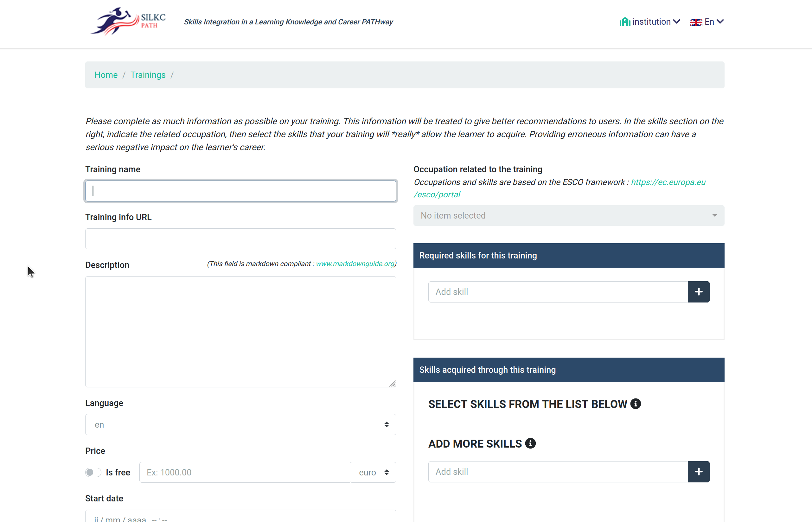The image size is (812, 522).
Task: Go to Home breadcrumb link
Action: (x=106, y=75)
